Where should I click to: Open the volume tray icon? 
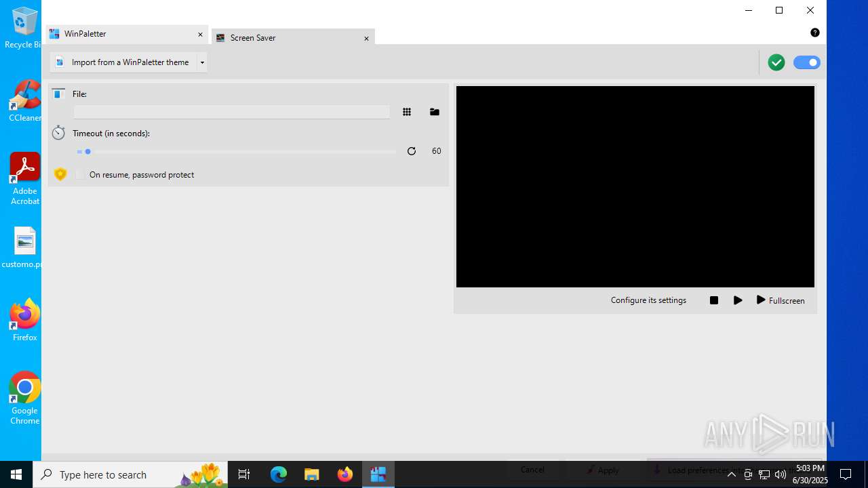click(x=781, y=474)
